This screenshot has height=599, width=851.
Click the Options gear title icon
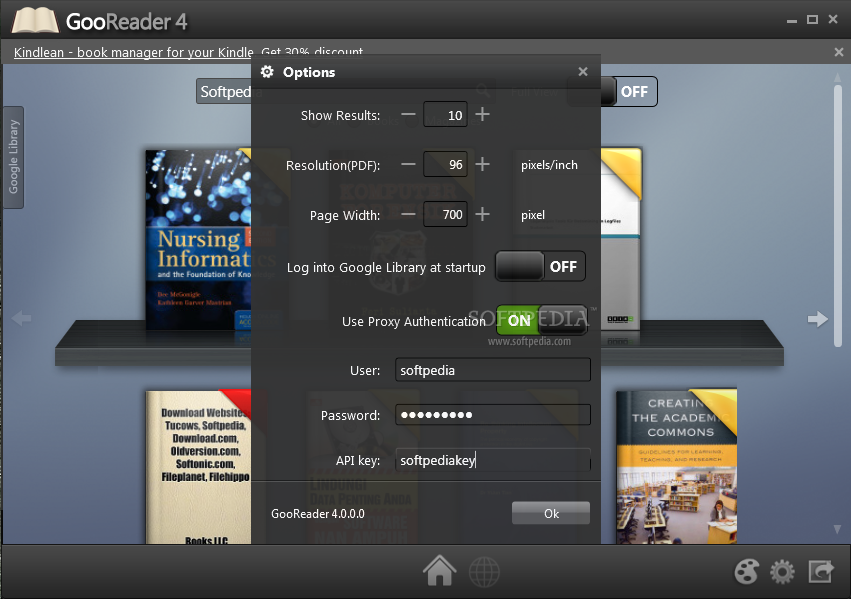click(267, 72)
